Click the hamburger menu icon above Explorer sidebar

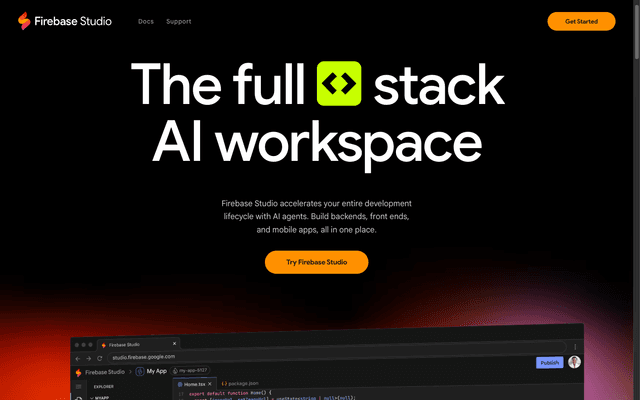78,385
